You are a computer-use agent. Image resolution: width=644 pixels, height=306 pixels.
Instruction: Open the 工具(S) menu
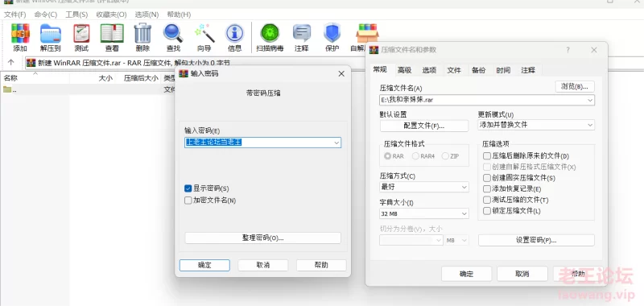pos(76,14)
